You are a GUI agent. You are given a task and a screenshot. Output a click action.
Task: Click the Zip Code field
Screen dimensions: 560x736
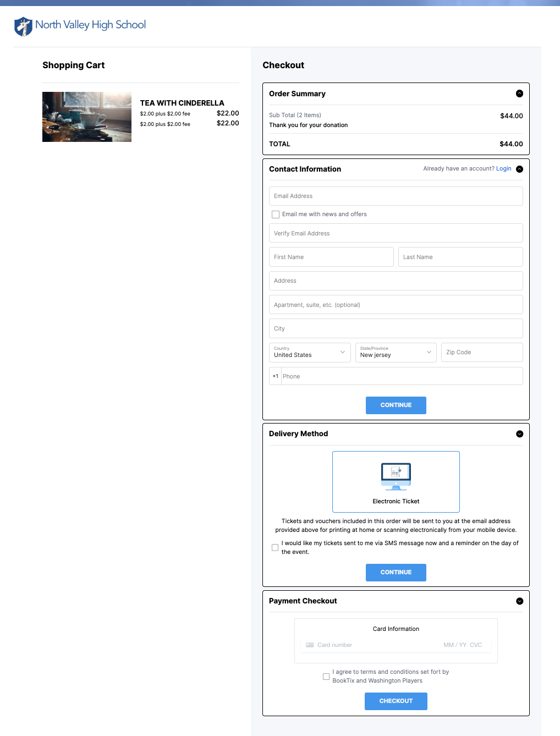point(482,353)
